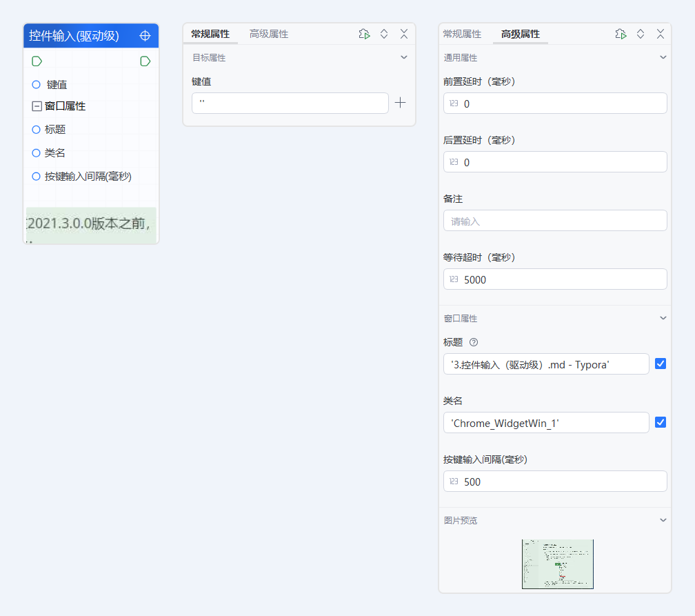Click inside the 备注 input field
Viewport: 695px width, 616px height.
point(554,220)
